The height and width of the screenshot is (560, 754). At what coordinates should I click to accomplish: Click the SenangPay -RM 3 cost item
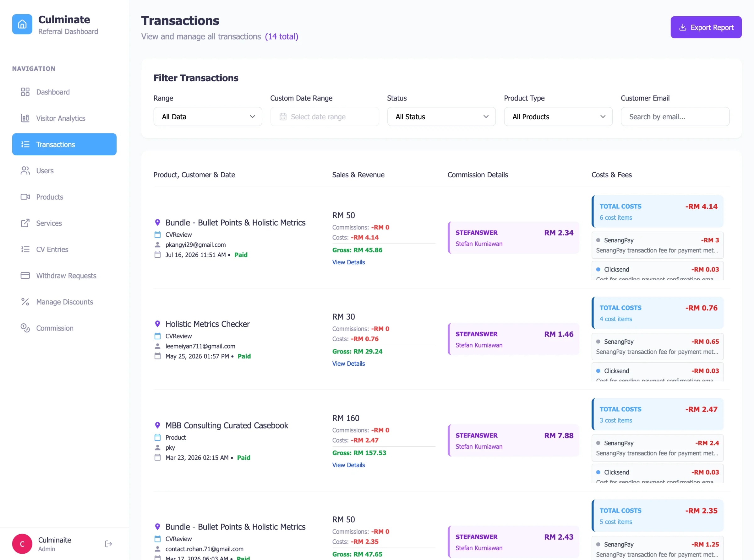click(x=657, y=245)
